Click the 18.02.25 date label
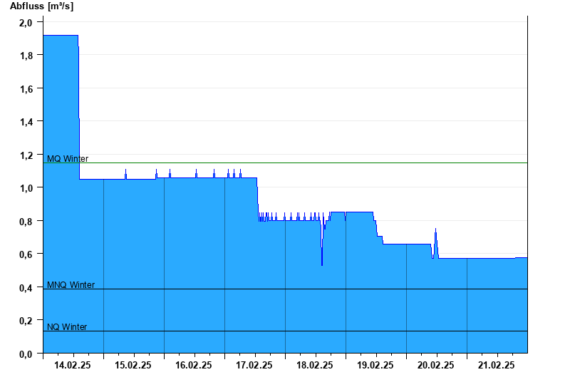This screenshot has height=392, width=570. (314, 365)
